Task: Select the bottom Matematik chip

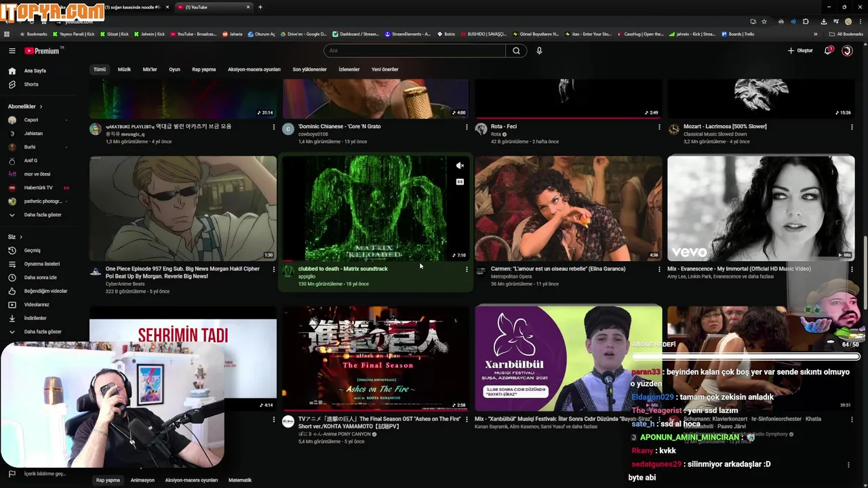Action: point(240,480)
